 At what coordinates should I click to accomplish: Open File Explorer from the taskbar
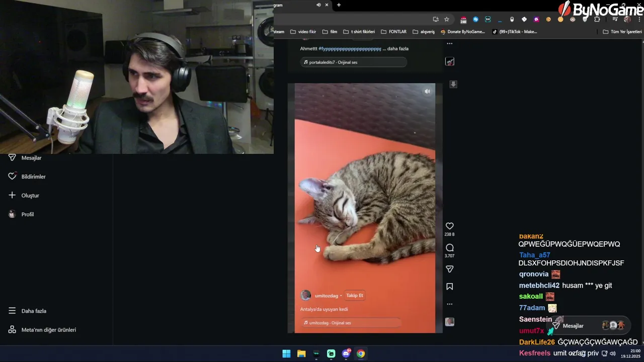pyautogui.click(x=301, y=353)
